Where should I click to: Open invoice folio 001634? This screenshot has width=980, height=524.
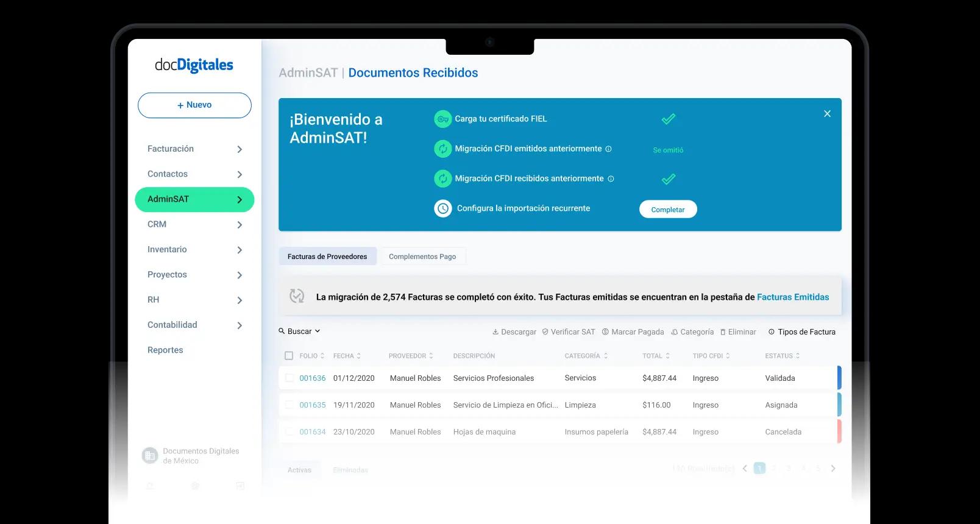coord(313,432)
